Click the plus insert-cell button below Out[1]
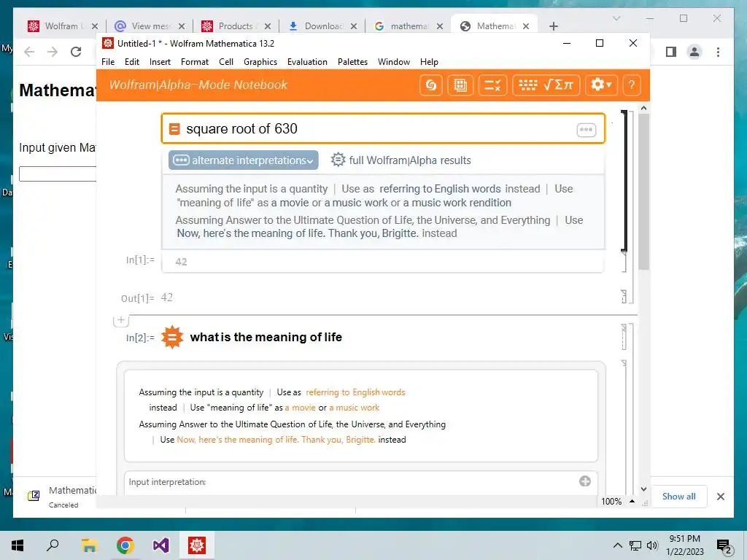 [x=121, y=321]
